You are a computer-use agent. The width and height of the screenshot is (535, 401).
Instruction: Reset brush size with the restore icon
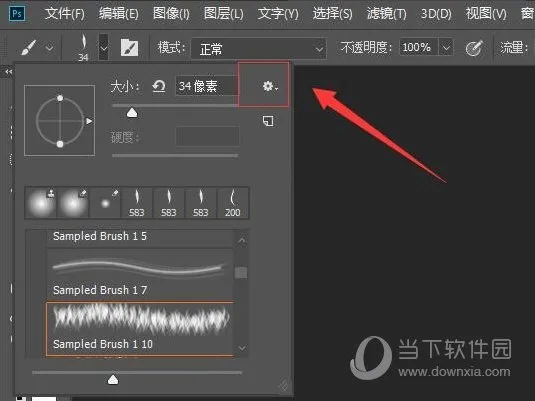[x=159, y=86]
